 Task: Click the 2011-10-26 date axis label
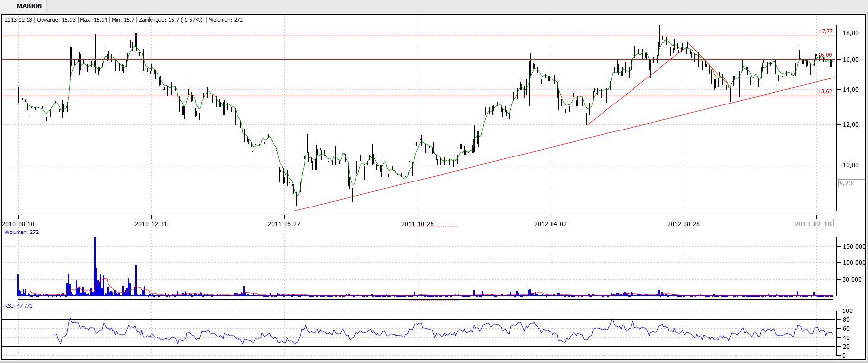[418, 224]
